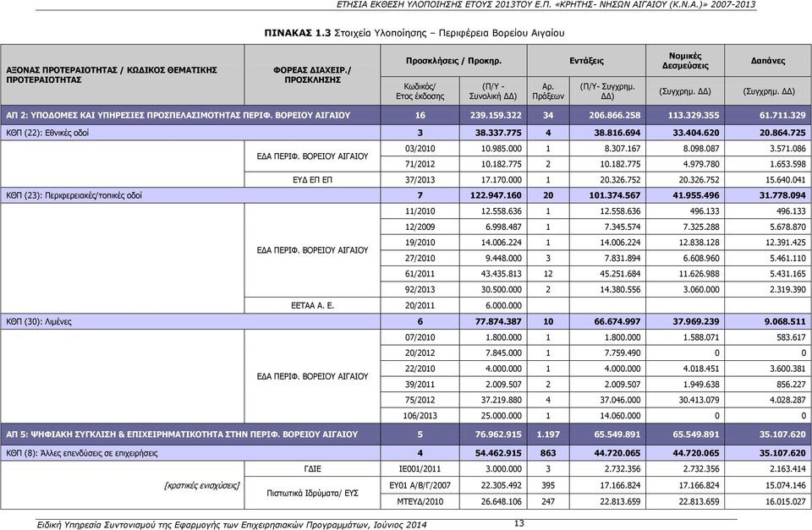Select the value 113.329.355
Image resolution: width=812 pixels, height=530 pixels.
(x=694, y=116)
